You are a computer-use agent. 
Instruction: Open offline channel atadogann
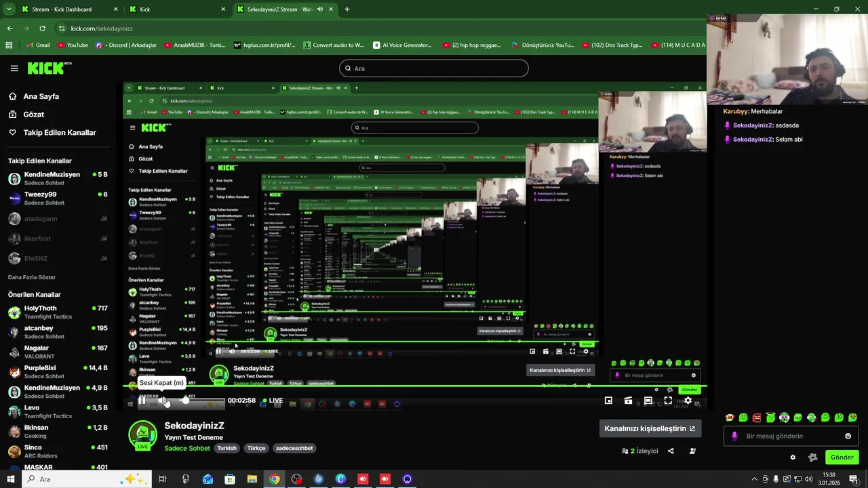click(58, 219)
